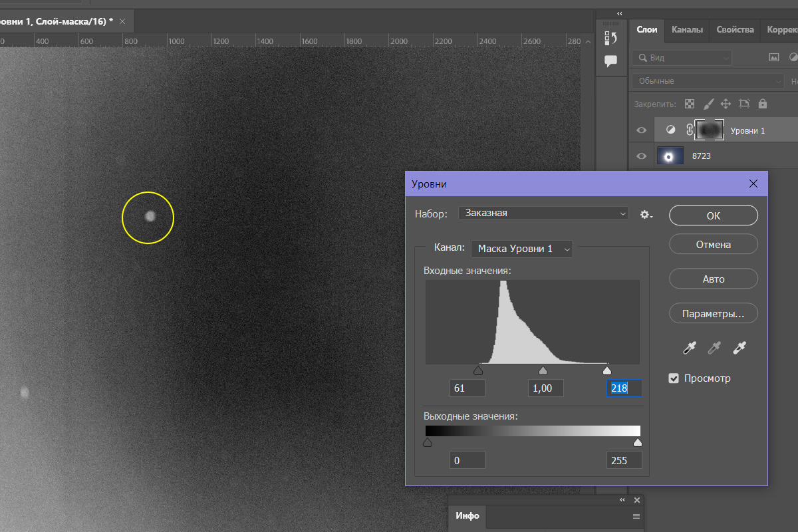Click the layer-mask link chain icon

[690, 130]
